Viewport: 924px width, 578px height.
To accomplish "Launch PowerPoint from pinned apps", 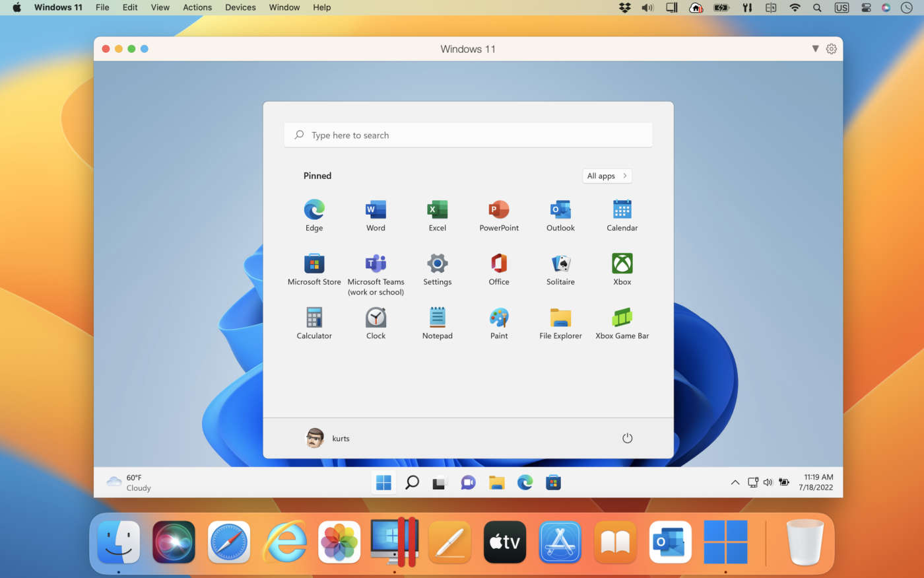I will [x=499, y=210].
